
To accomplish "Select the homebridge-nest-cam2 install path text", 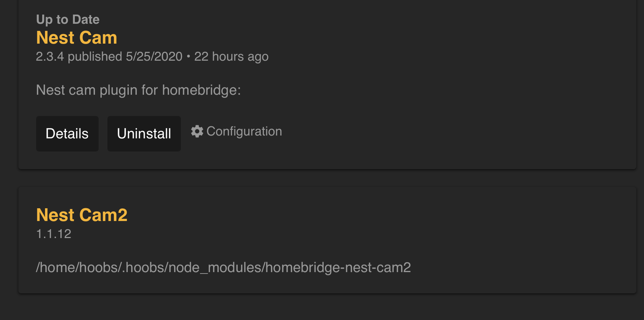I will [223, 268].
